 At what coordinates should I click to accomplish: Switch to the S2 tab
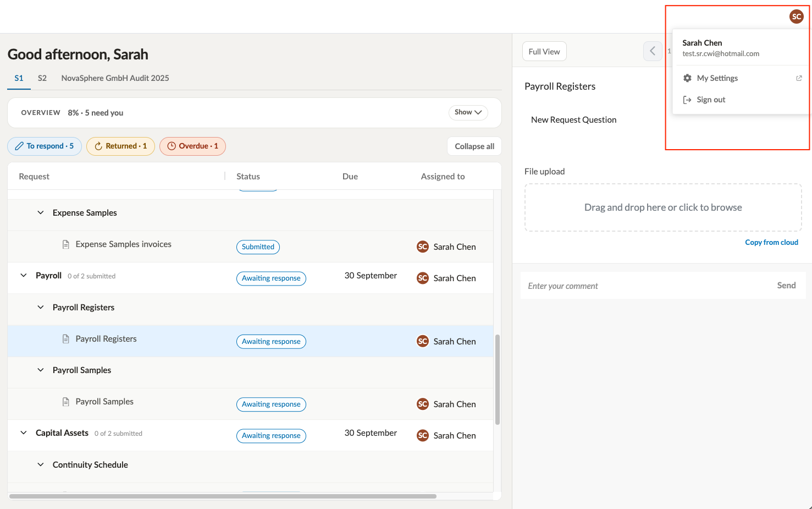42,78
